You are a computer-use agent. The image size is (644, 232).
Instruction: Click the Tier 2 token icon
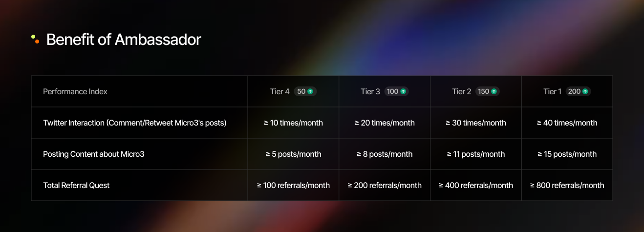click(494, 91)
